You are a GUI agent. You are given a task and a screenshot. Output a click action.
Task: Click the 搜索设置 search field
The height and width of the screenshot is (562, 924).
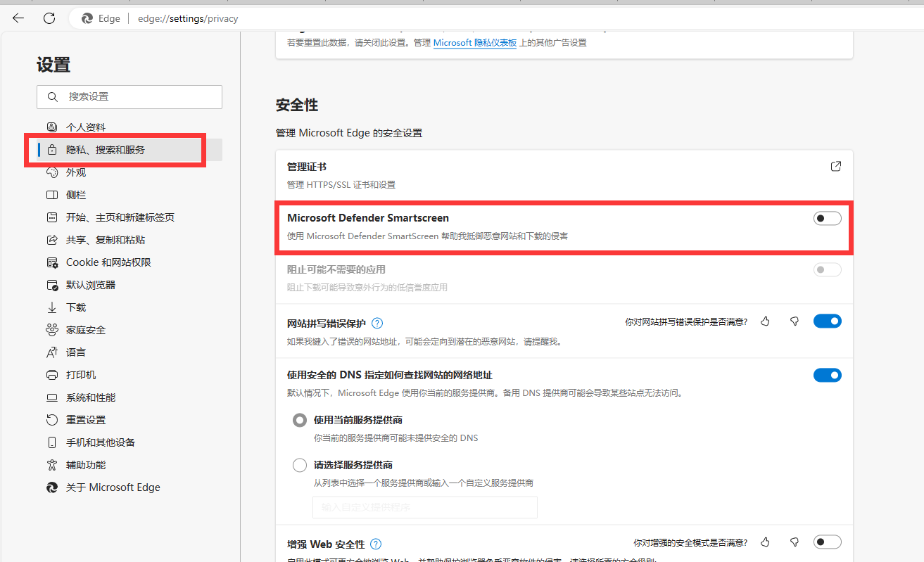point(129,97)
